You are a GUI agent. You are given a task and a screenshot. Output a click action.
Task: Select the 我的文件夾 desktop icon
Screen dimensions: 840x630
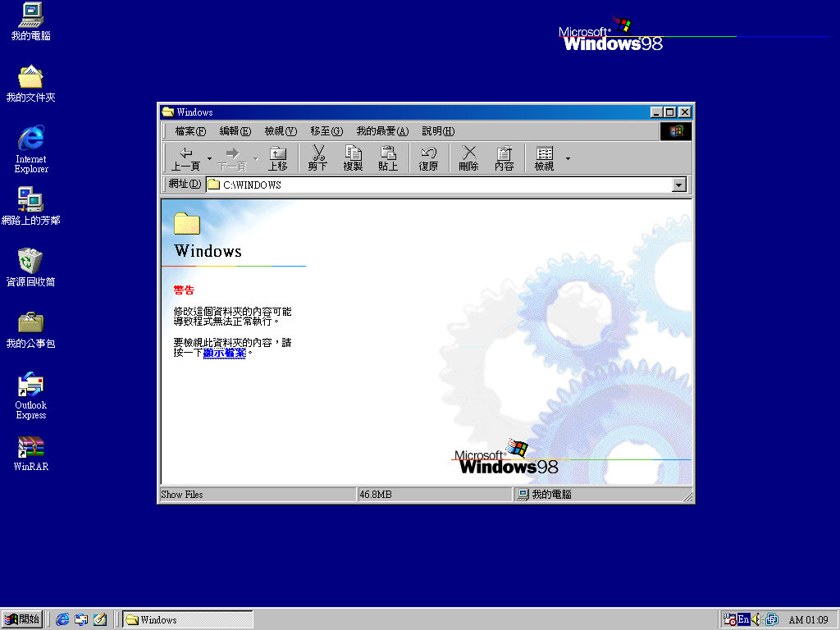[30, 84]
